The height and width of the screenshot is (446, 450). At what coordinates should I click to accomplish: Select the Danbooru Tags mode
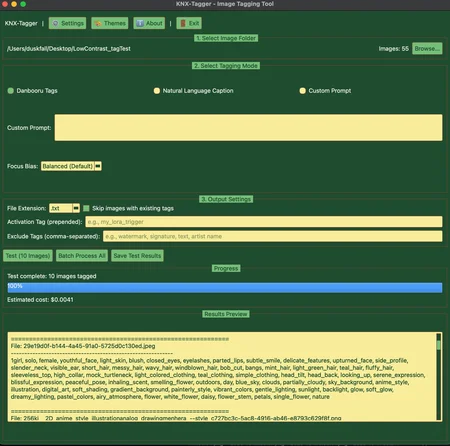(x=11, y=91)
